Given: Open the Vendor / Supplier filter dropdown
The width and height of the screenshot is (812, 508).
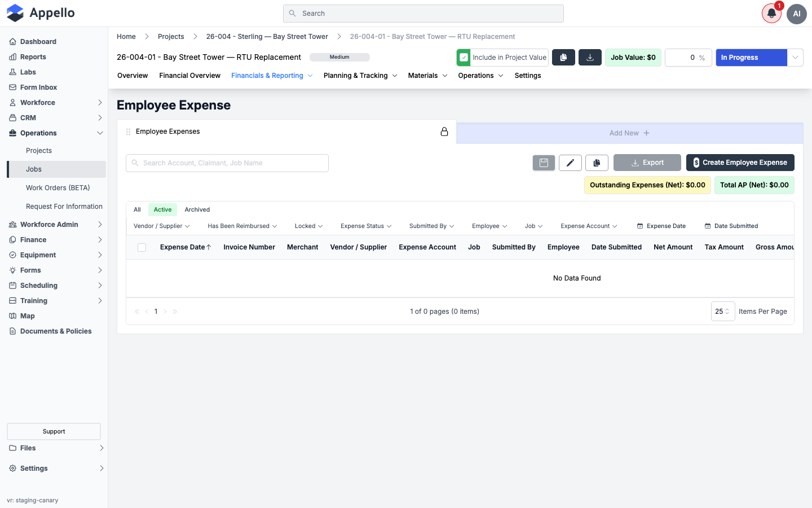Looking at the screenshot, I should [x=161, y=226].
